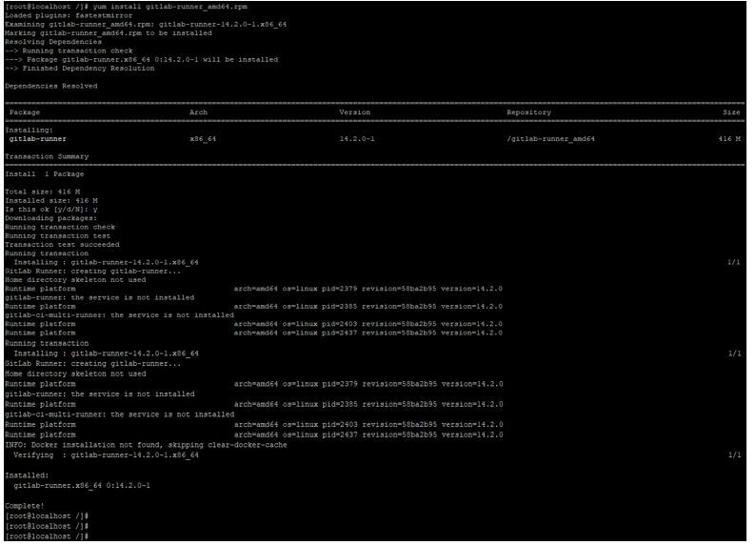Click the 'Running transaction test' line
Image resolution: width=756 pixels, height=545 pixels.
click(57, 236)
